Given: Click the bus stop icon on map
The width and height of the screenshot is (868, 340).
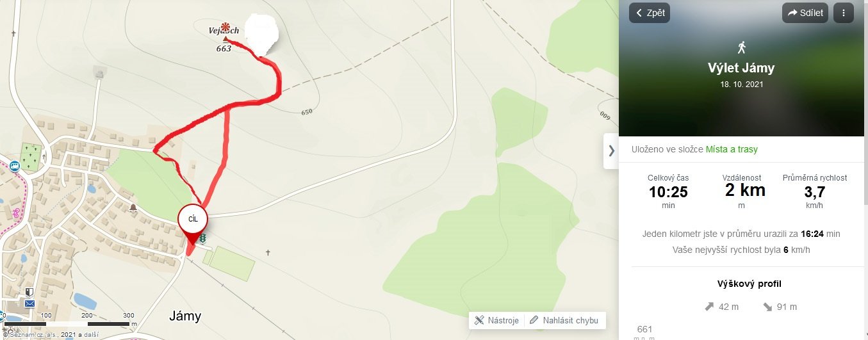Looking at the screenshot, I should point(15,166).
